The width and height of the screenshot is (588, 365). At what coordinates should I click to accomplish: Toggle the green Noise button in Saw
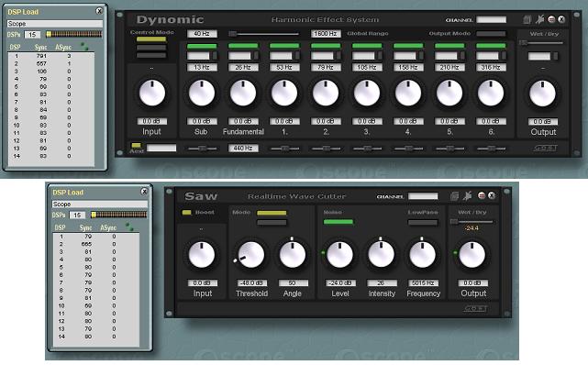pos(338,222)
